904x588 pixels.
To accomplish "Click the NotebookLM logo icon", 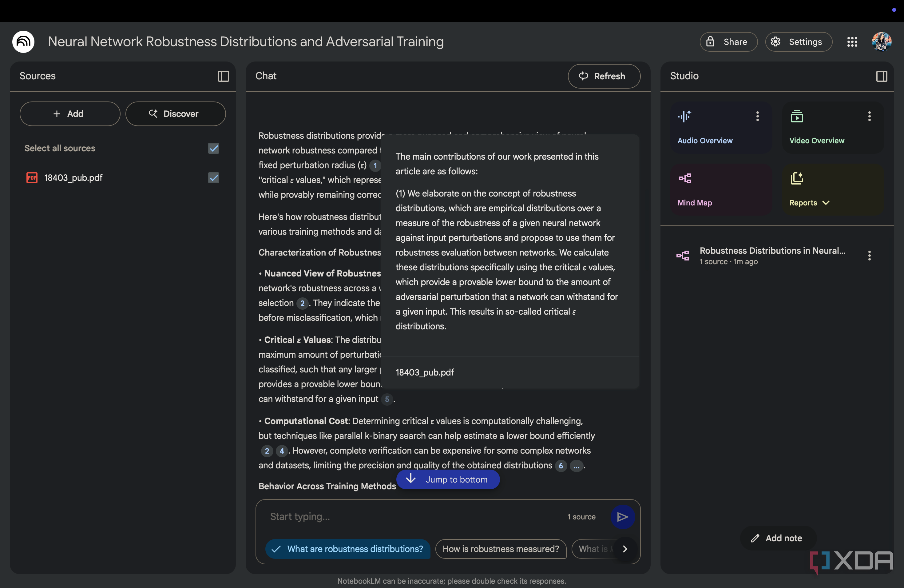I will (x=24, y=42).
